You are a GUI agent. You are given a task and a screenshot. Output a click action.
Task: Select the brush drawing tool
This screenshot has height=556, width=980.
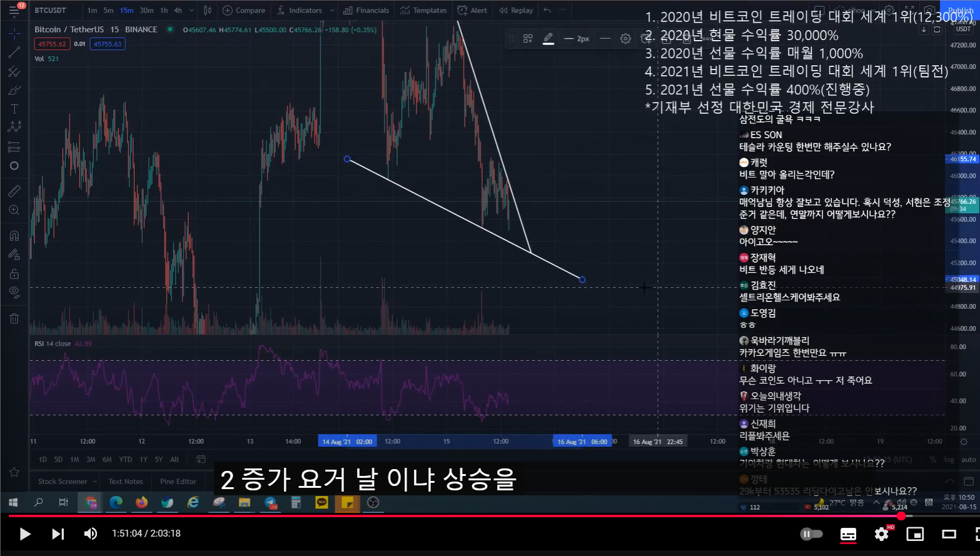tap(14, 91)
